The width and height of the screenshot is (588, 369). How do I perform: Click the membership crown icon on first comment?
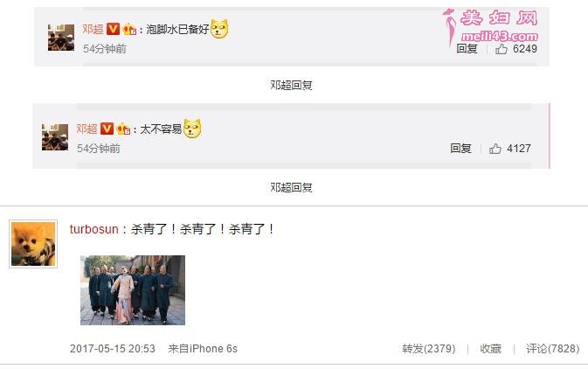[x=129, y=29]
